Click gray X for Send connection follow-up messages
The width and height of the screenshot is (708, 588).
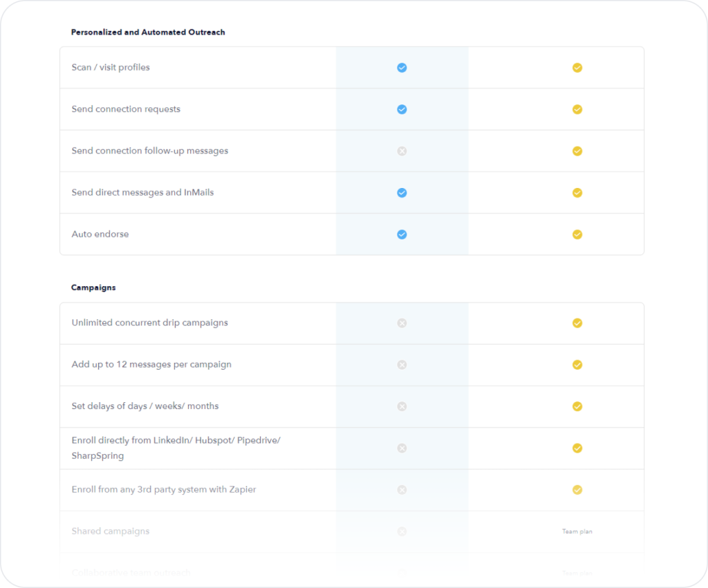pyautogui.click(x=402, y=151)
